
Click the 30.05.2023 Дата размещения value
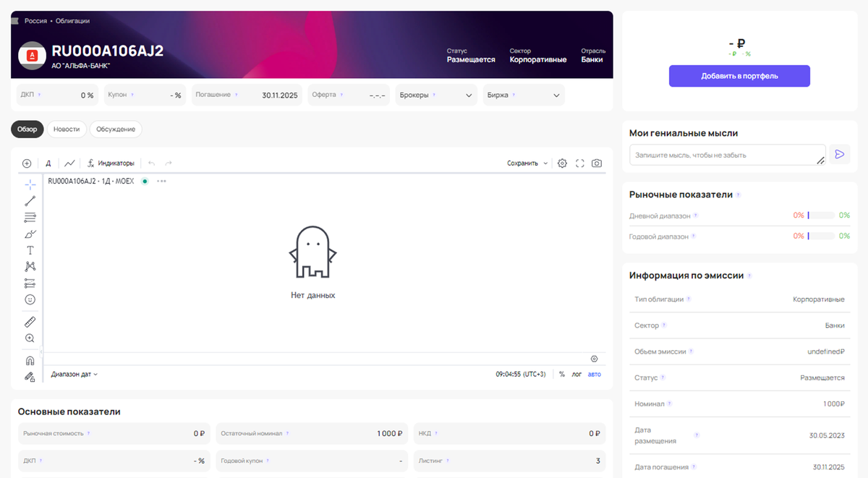click(827, 435)
